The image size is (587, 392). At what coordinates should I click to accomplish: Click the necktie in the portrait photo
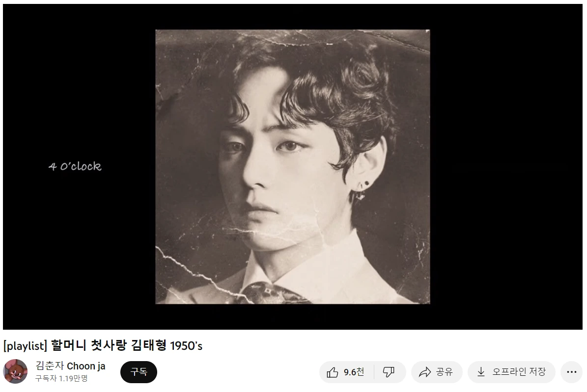[x=273, y=294]
